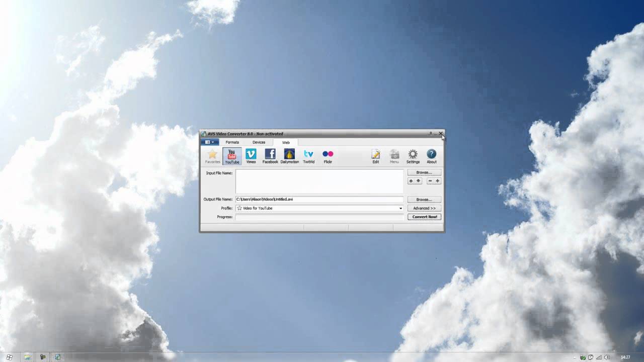644x362 pixels.
Task: Open the blue application menu button
Action: click(209, 142)
